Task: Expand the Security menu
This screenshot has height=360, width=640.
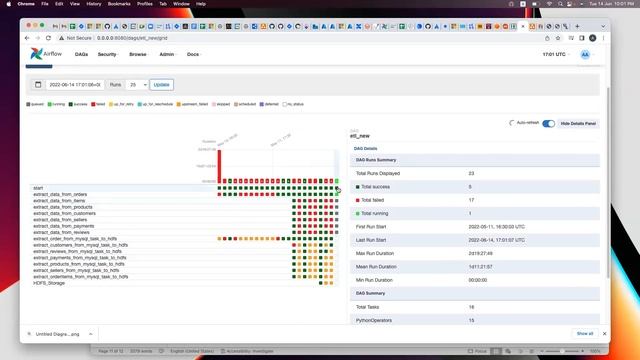Action: click(x=108, y=54)
